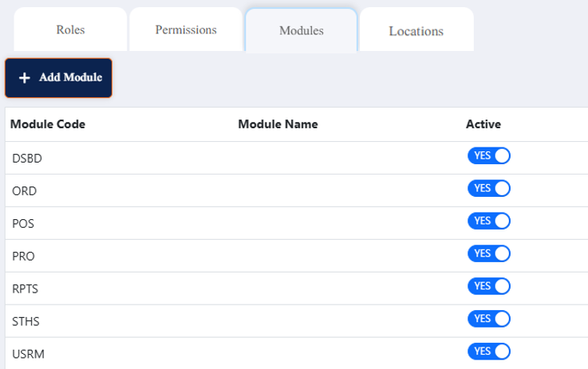Disable the ORD module toggle
This screenshot has height=369, width=588.
(x=488, y=188)
